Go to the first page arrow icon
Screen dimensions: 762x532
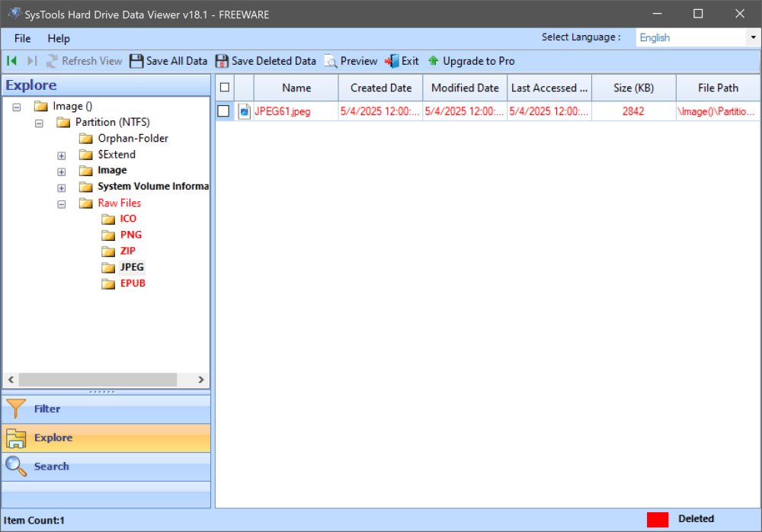click(11, 61)
